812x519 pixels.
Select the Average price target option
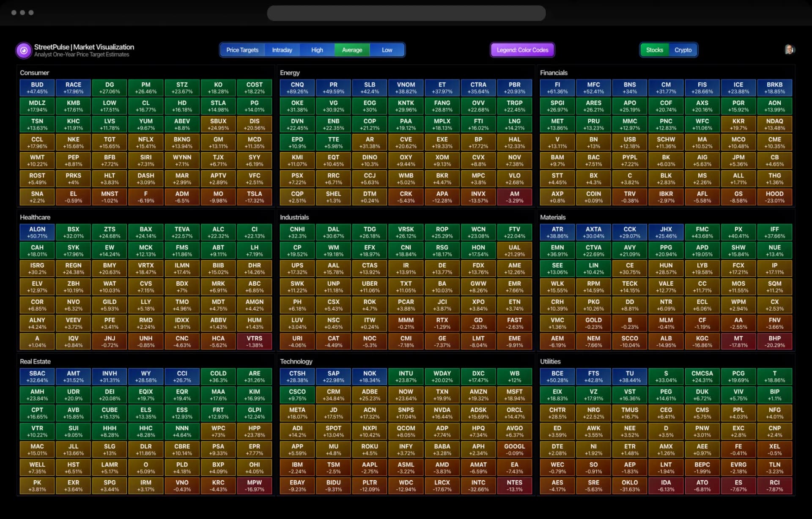[352, 50]
